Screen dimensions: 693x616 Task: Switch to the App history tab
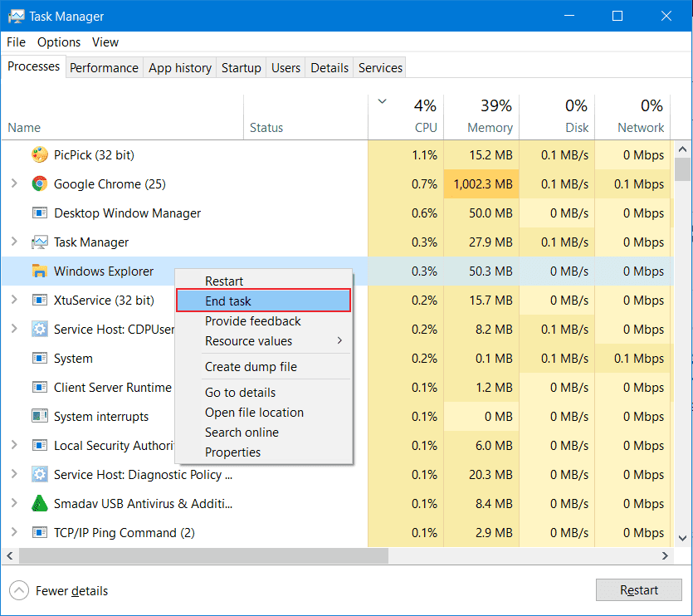click(180, 67)
